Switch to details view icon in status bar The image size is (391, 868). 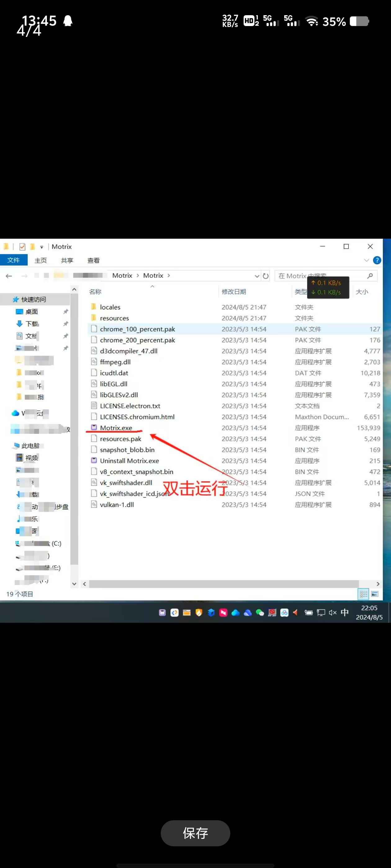[363, 594]
